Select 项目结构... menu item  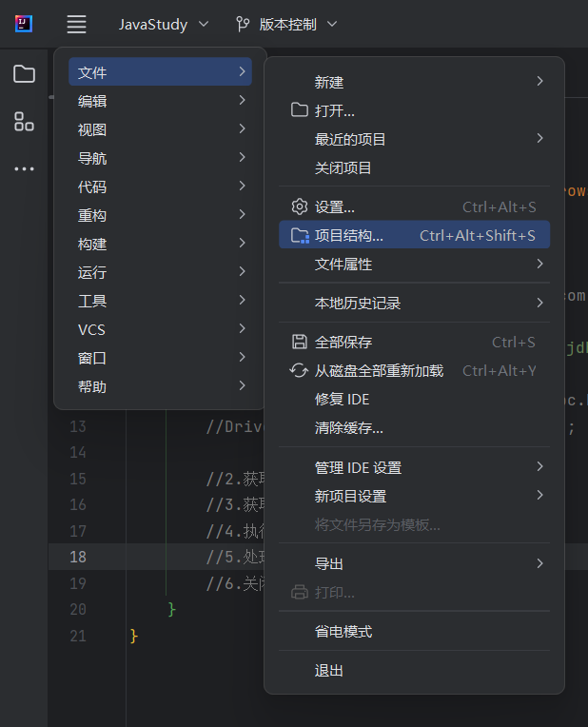pos(415,235)
